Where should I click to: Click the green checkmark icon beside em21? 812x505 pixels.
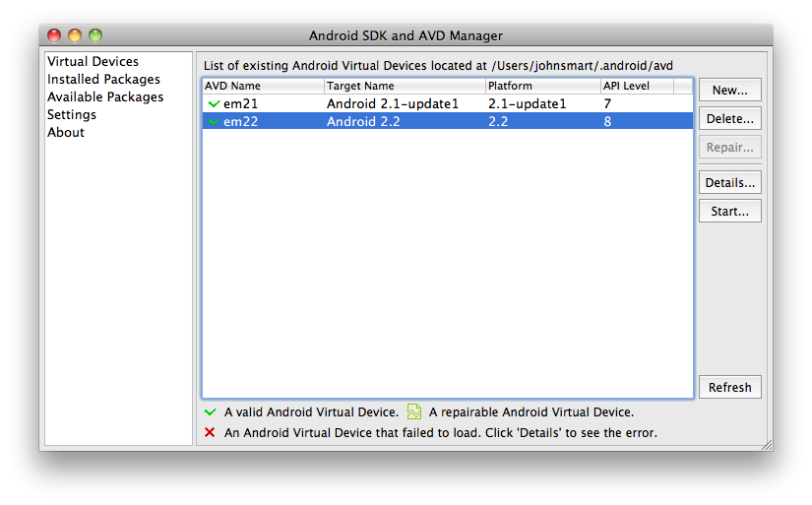click(x=214, y=103)
